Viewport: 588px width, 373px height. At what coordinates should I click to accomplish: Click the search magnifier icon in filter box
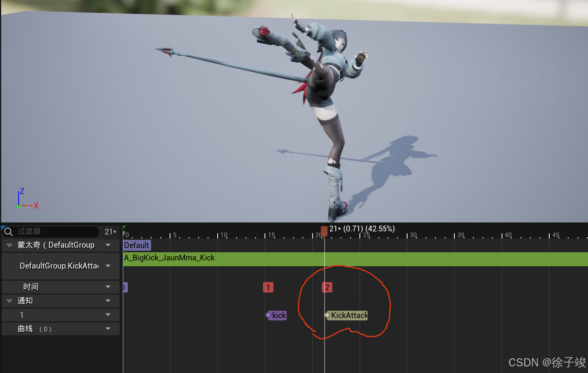[9, 232]
